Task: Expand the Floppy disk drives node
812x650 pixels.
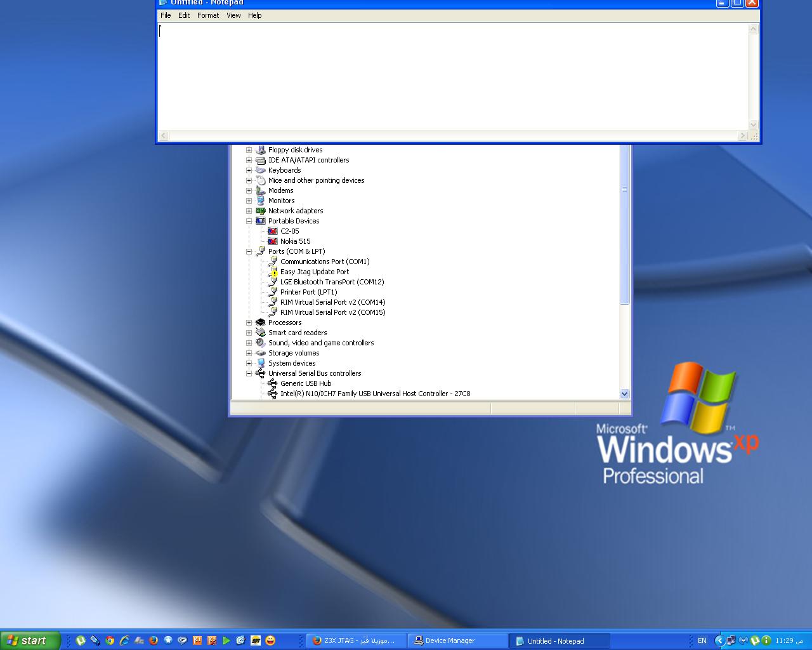Action: 249,150
